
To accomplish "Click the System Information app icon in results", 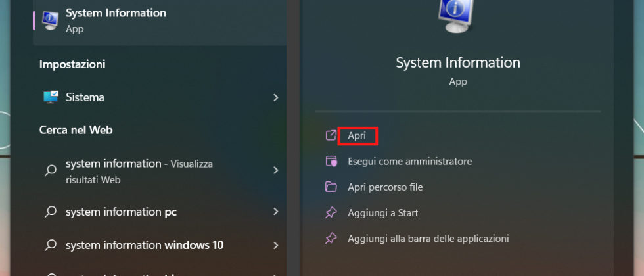I will click(x=51, y=20).
